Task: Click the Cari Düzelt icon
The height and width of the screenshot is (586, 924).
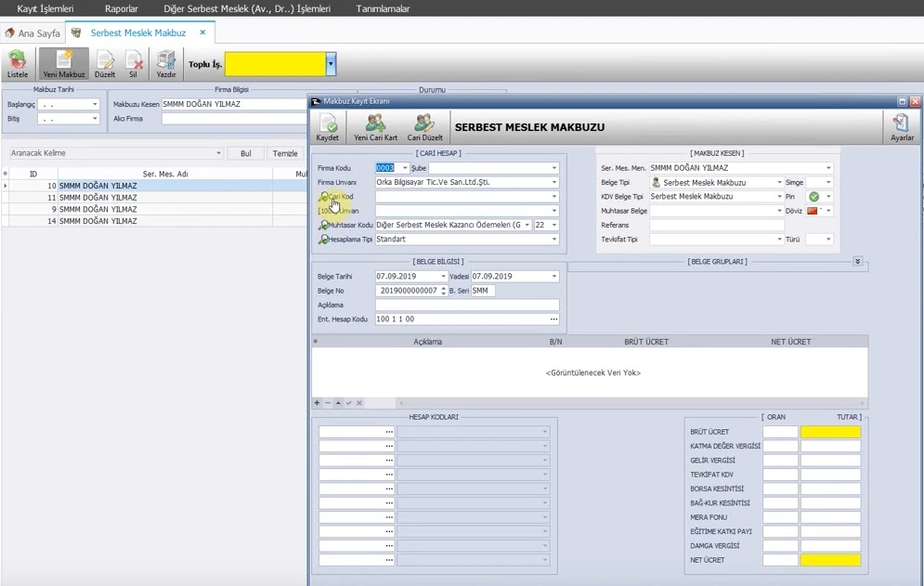Action: tap(424, 127)
